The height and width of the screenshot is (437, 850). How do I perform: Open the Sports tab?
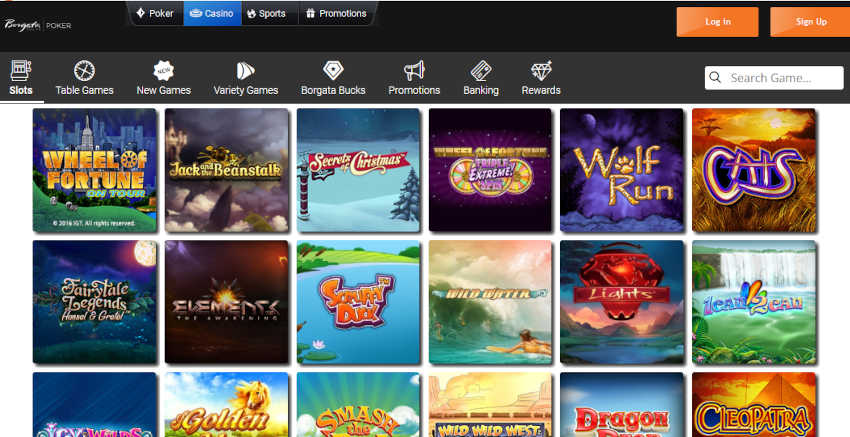tap(269, 14)
